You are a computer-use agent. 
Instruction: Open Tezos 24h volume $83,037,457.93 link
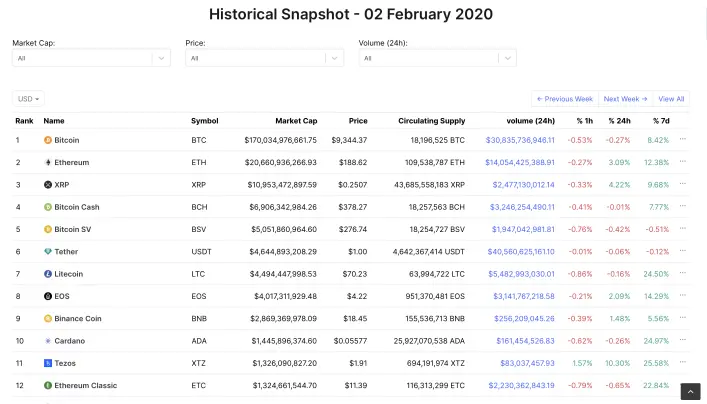click(x=528, y=363)
